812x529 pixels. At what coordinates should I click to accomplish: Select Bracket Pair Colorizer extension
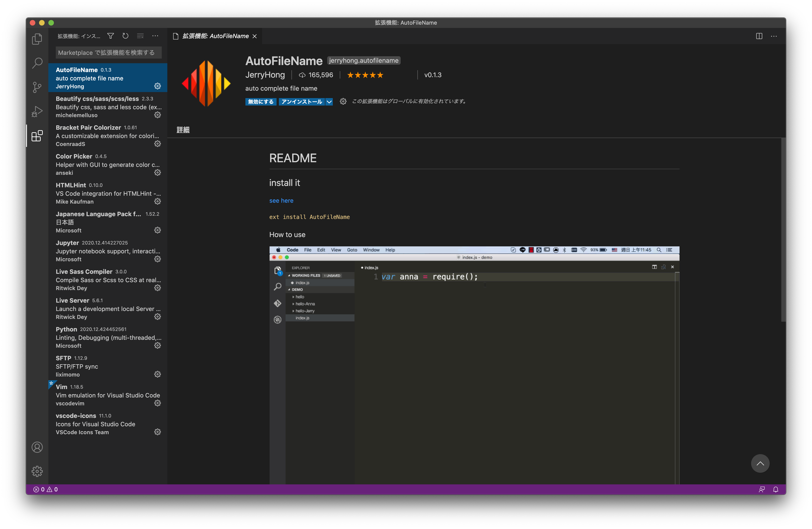click(x=108, y=135)
